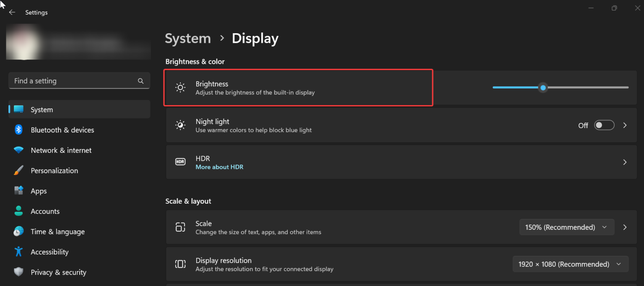Click the Brightness sun icon
Screen dimensions: 644x286
[180, 87]
